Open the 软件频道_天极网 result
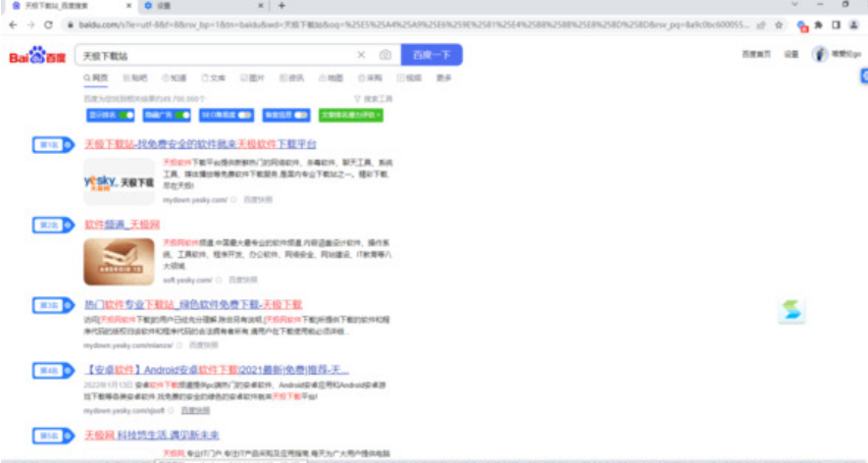Image resolution: width=868 pixels, height=463 pixels. coord(123,225)
